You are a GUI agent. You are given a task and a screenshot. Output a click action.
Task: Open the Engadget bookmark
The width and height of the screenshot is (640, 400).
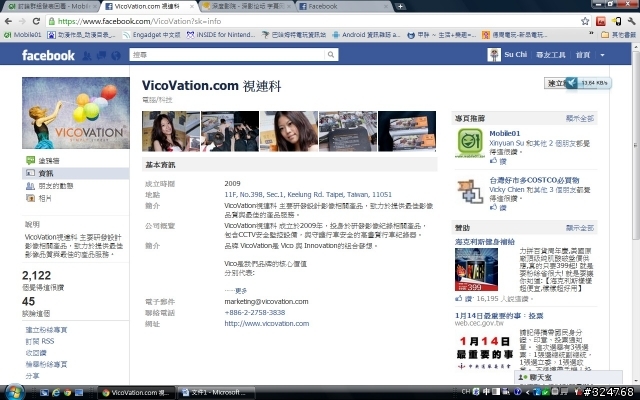pos(152,35)
